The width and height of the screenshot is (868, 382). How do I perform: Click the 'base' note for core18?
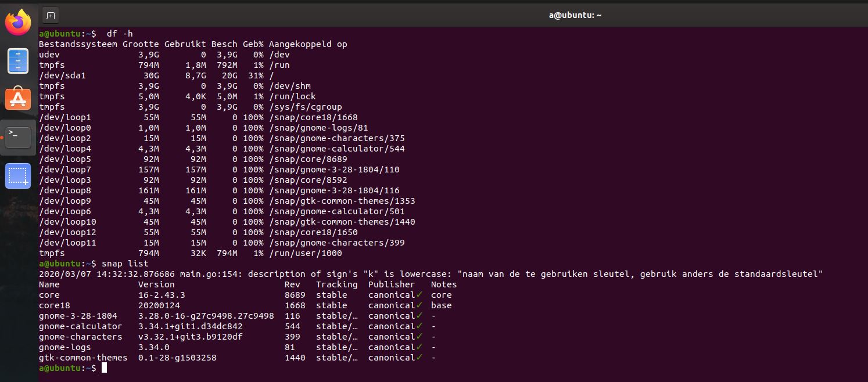point(442,305)
